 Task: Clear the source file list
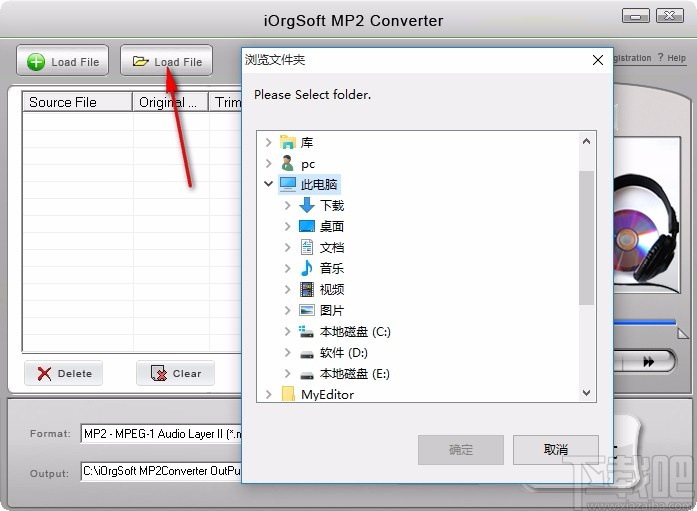(176, 373)
